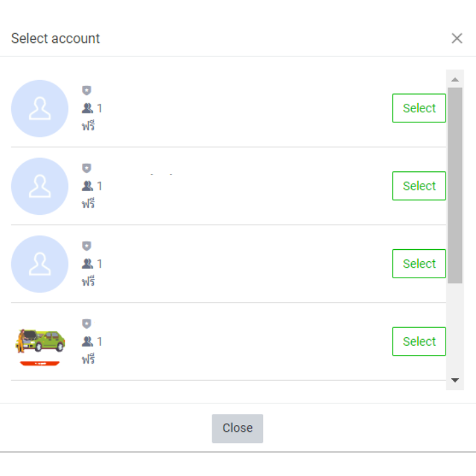Click the shield badge on the first account
Viewport: 476px width, 476px height.
pos(87,91)
